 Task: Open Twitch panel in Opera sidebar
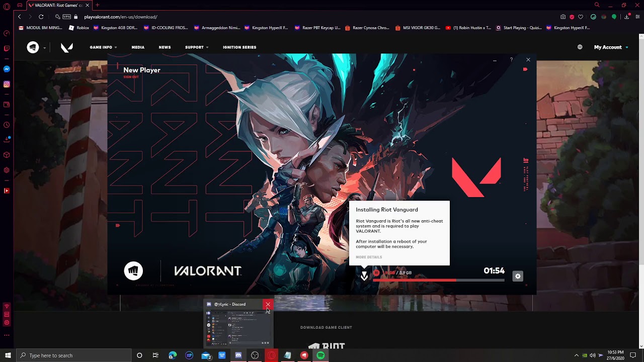[x=7, y=49]
